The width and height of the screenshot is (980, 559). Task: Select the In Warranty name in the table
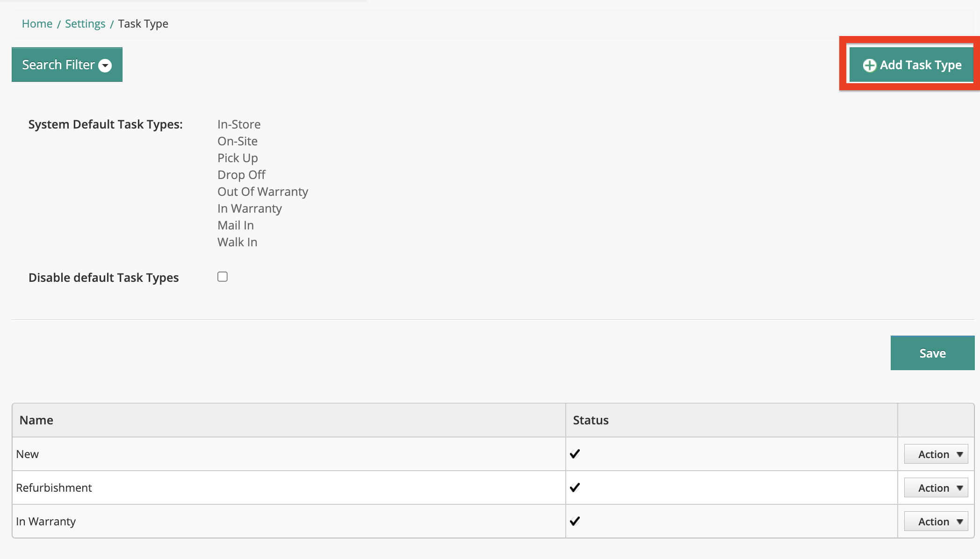46,522
